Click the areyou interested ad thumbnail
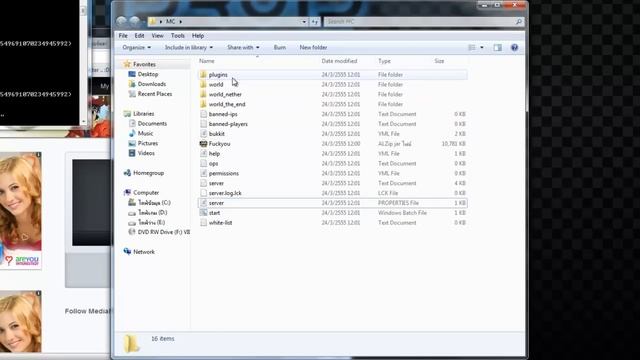The image size is (640, 360). 20,211
